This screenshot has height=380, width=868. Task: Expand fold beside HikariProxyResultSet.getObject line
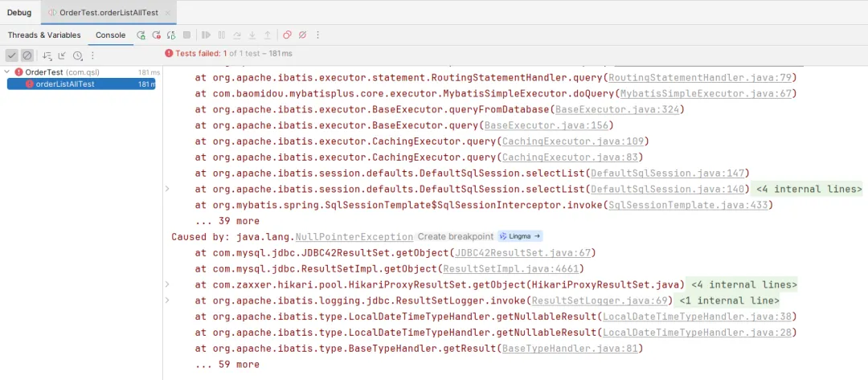pyautogui.click(x=167, y=285)
